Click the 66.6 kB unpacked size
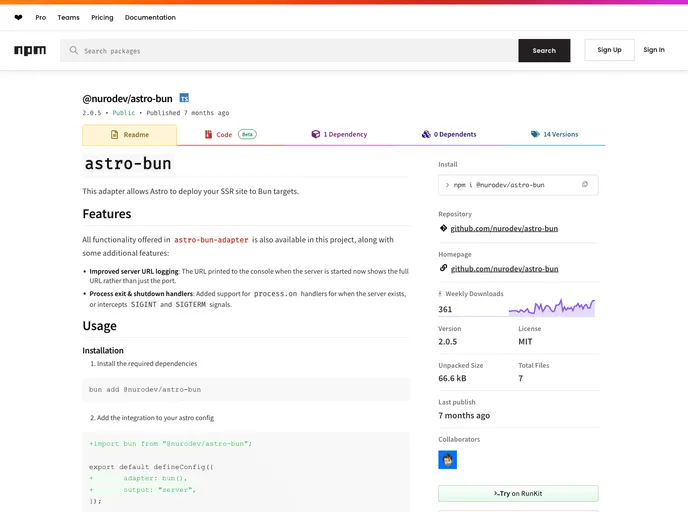The height and width of the screenshot is (512, 688). 452,378
